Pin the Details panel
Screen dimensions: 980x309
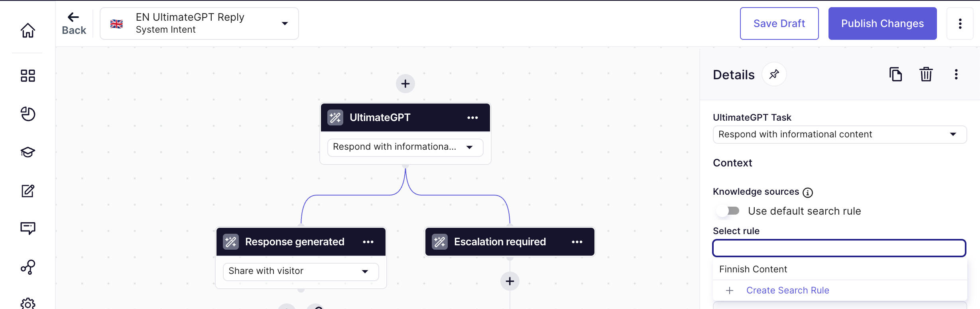pyautogui.click(x=774, y=74)
